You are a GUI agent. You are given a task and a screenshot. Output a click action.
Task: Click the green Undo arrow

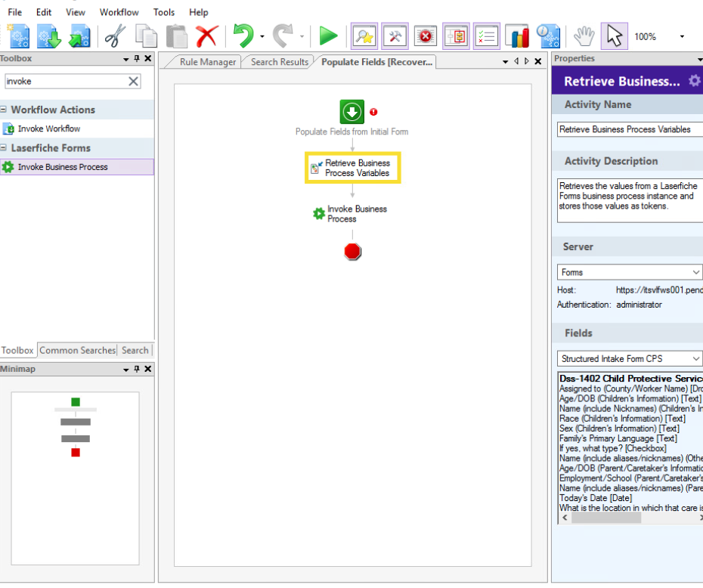[x=243, y=36]
